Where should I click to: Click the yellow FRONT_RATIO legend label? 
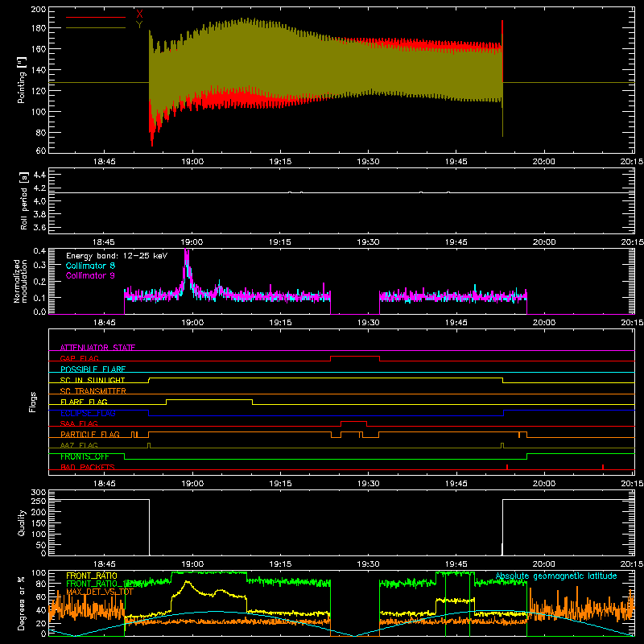[92, 576]
